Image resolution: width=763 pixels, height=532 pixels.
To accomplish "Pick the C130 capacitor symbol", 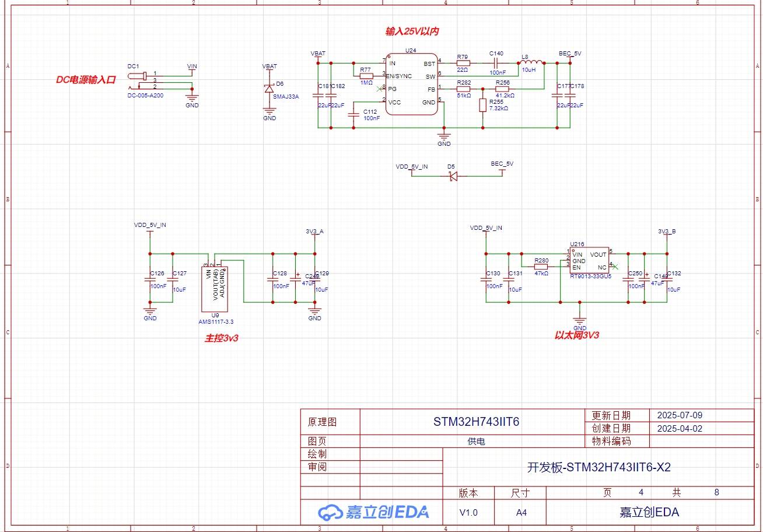I will (x=486, y=280).
